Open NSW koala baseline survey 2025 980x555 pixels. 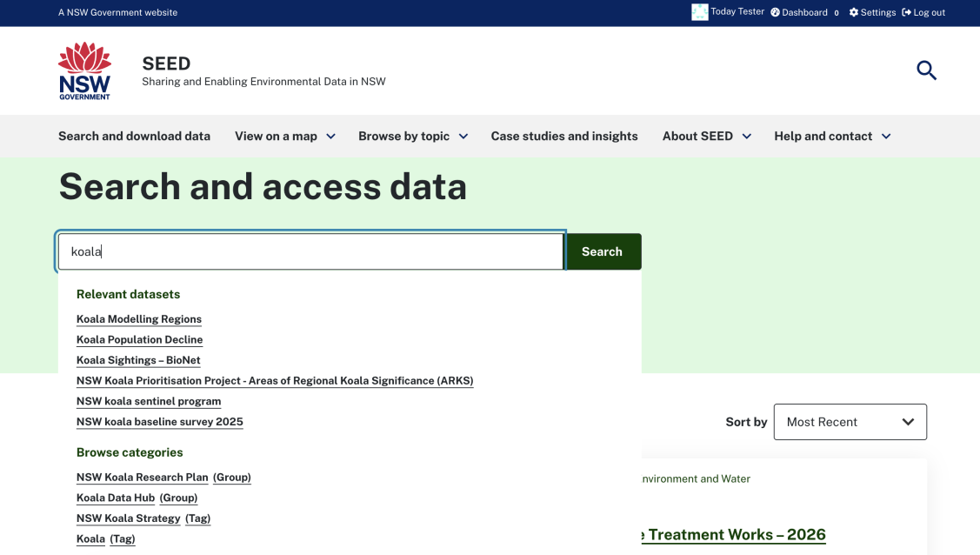coord(159,422)
